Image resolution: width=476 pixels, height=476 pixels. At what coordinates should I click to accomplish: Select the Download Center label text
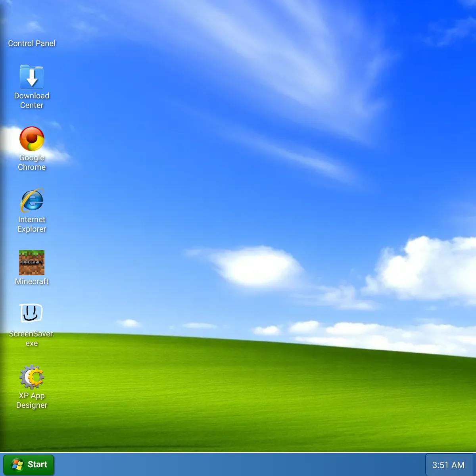pos(32,100)
